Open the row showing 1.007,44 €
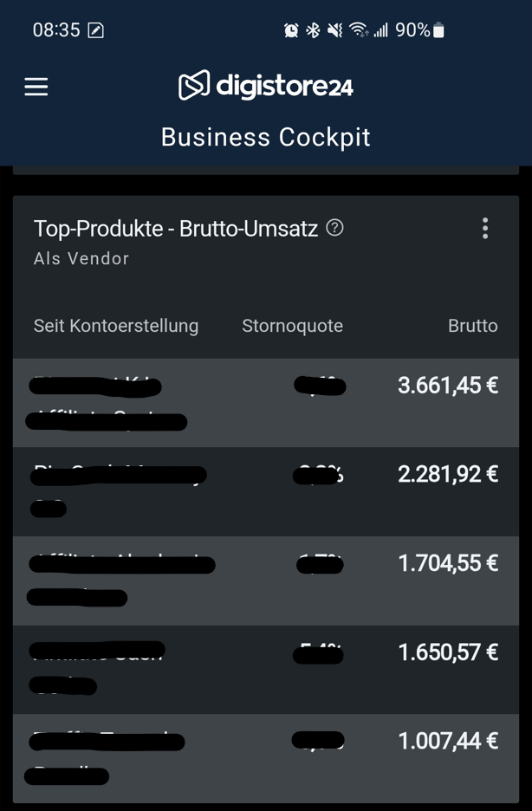The width and height of the screenshot is (532, 811). 266,758
